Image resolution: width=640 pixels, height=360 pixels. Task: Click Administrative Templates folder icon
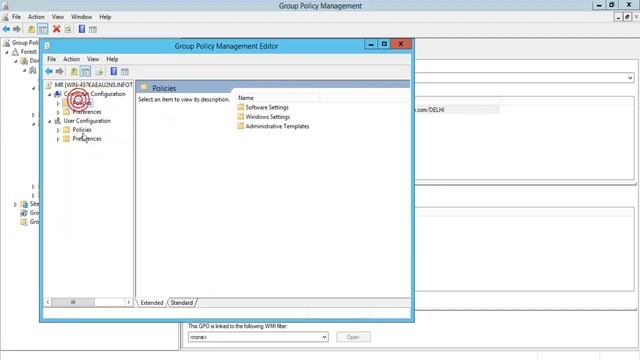pos(241,126)
